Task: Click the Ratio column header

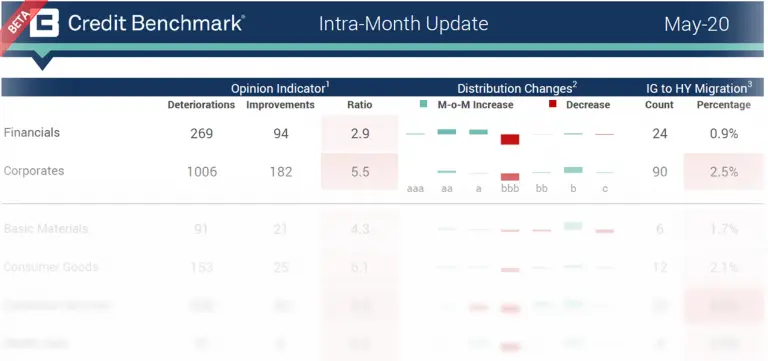Action: click(360, 105)
